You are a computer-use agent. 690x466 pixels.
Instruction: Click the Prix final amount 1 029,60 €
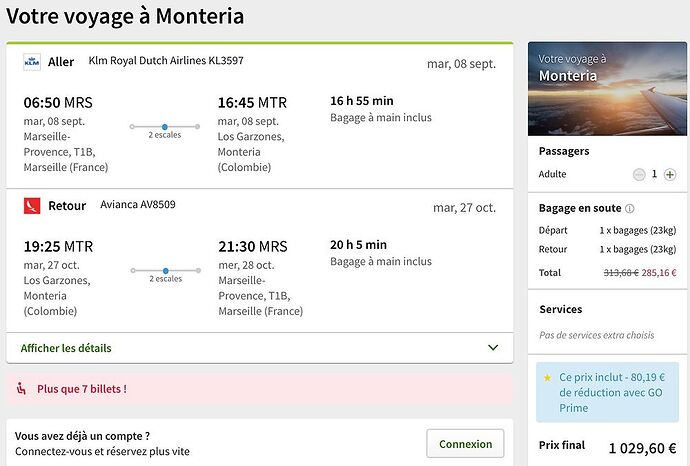click(x=642, y=448)
